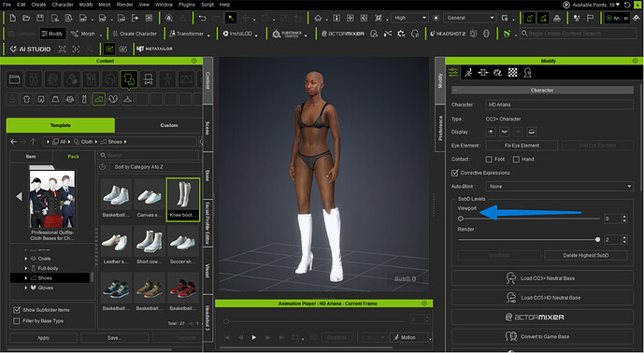Open the Plugins menu
644x353 pixels.
187,5
